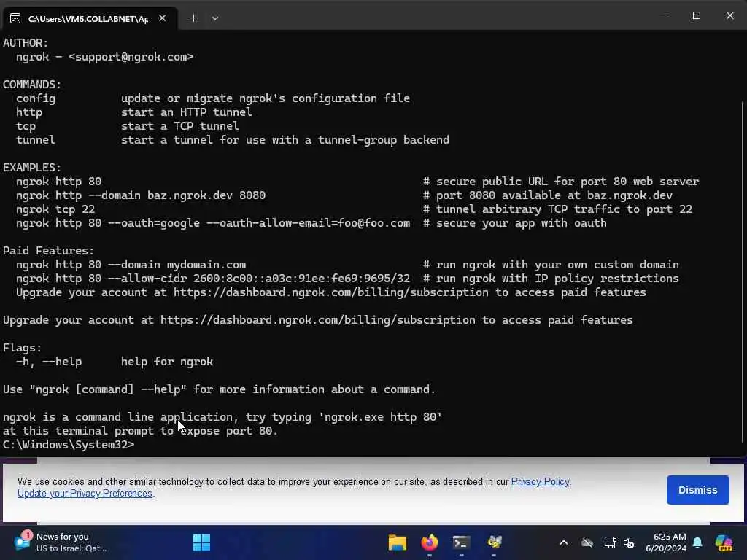The image size is (747, 560).
Task: Click the 'Flags:' heading
Action: click(23, 348)
